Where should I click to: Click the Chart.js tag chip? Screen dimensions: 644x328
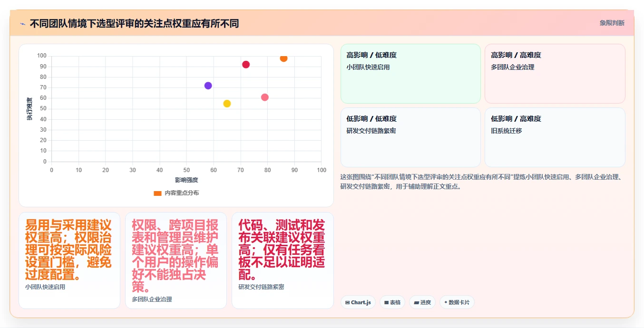click(358, 302)
